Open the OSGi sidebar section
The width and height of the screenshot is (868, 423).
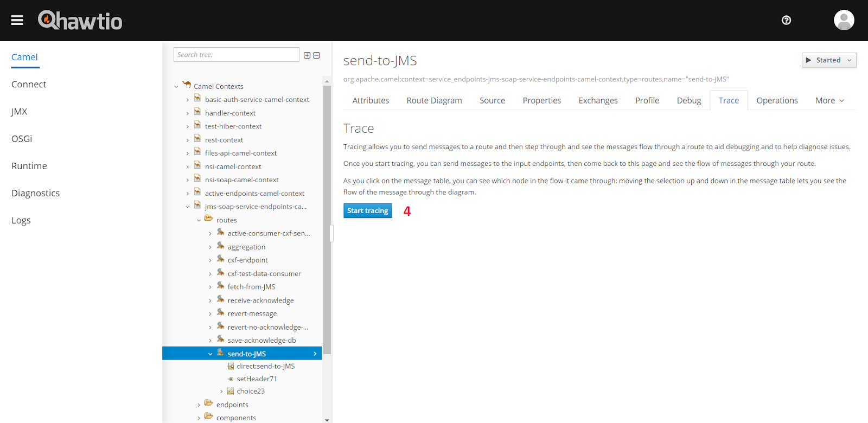[22, 139]
